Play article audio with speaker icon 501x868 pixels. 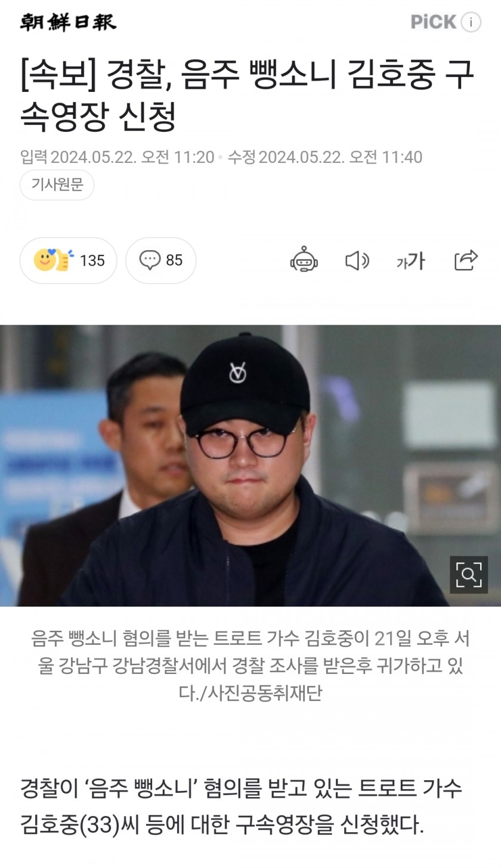pyautogui.click(x=357, y=260)
